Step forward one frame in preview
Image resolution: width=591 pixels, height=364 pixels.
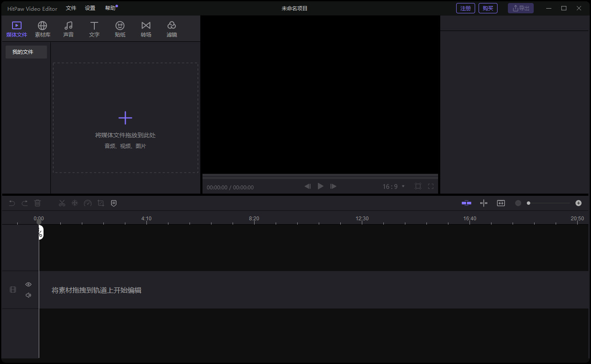point(333,186)
